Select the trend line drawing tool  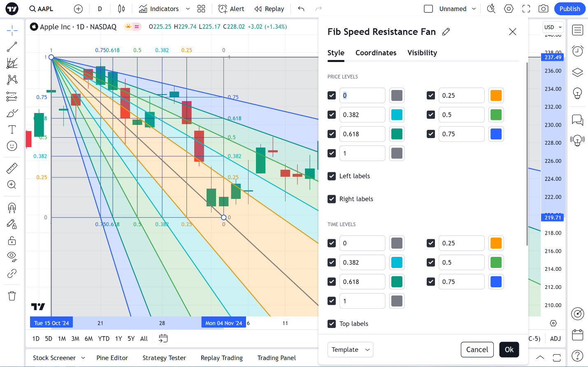coord(12,47)
